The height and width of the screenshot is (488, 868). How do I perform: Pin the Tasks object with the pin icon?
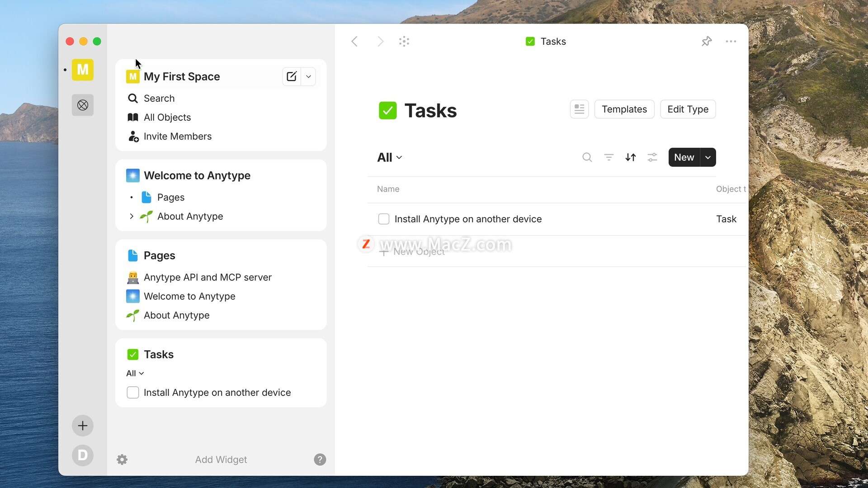pyautogui.click(x=707, y=42)
